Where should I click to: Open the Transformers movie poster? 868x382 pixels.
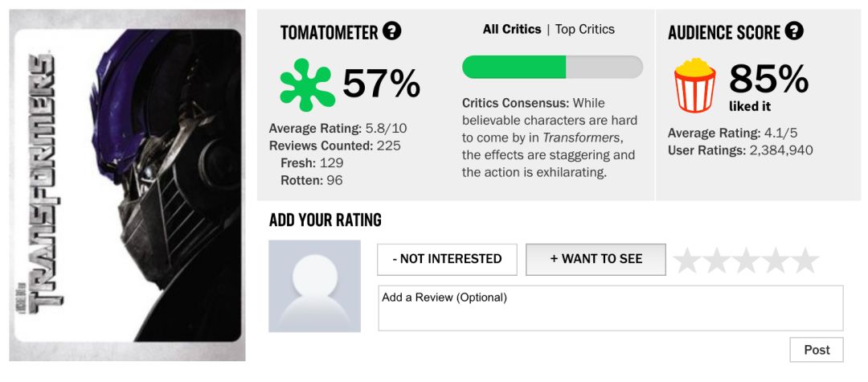(129, 185)
